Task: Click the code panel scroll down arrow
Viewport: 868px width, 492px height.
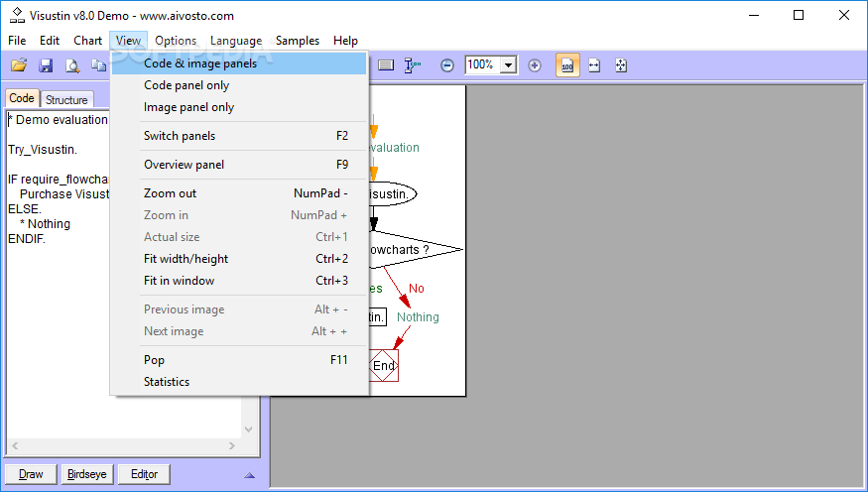Action: coord(249,430)
